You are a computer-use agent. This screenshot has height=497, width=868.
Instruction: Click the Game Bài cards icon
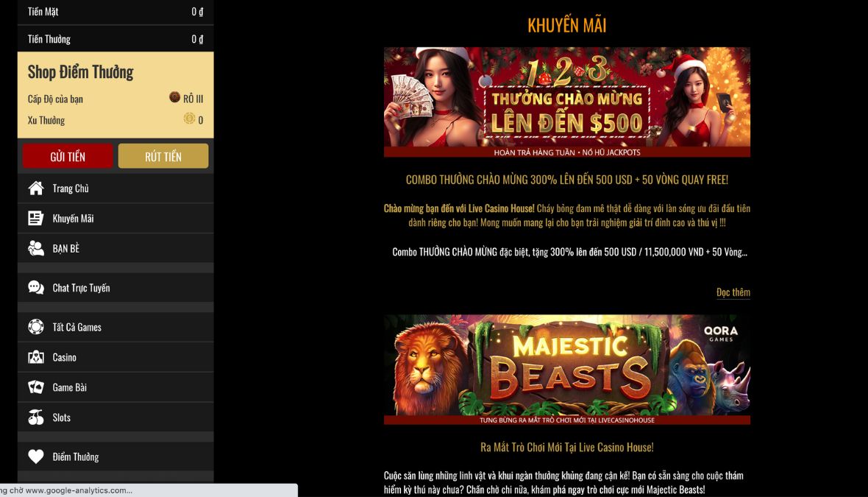tap(35, 387)
